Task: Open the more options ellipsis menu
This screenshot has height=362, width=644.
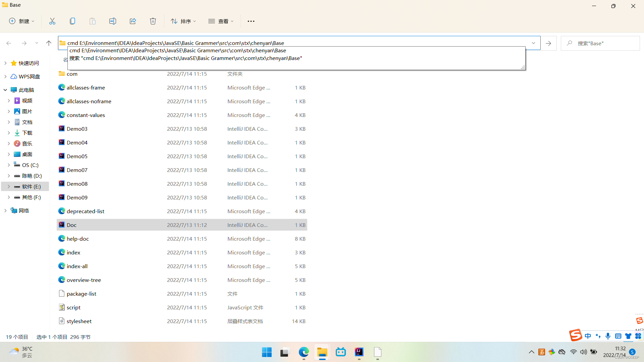Action: [251, 21]
